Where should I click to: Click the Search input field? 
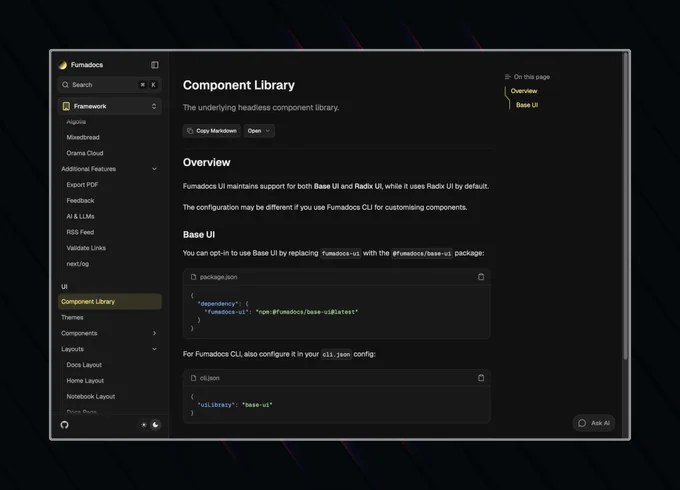tap(110, 85)
